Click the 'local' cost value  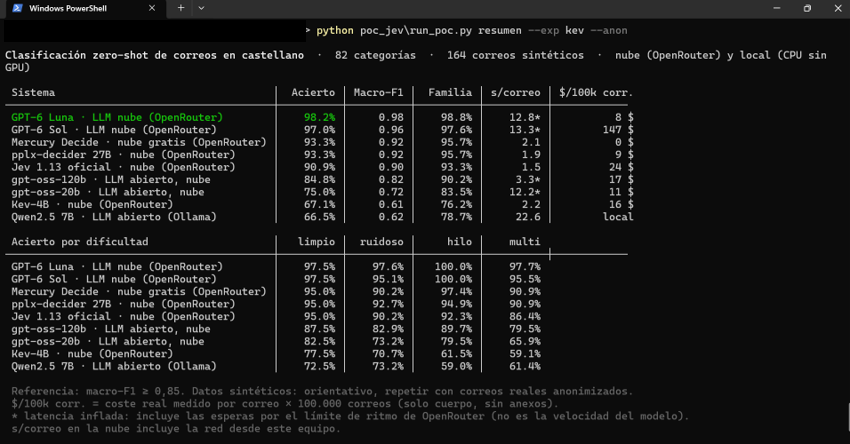click(x=618, y=217)
